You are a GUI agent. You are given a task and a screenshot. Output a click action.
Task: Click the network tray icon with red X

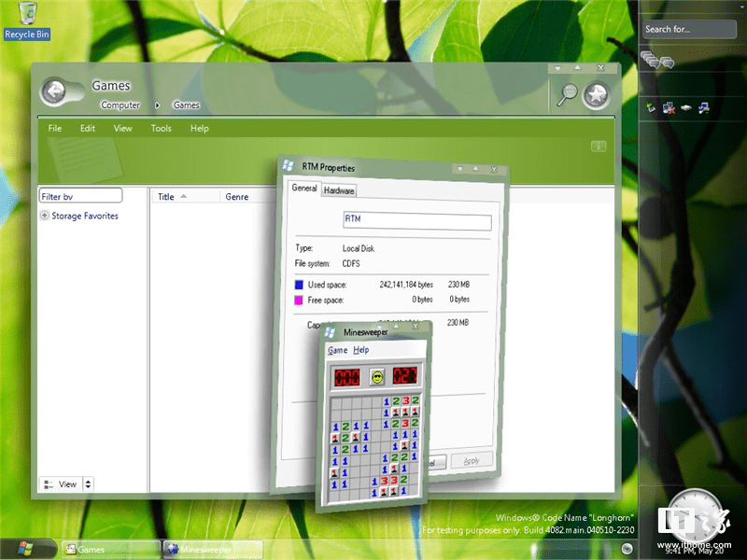[669, 107]
